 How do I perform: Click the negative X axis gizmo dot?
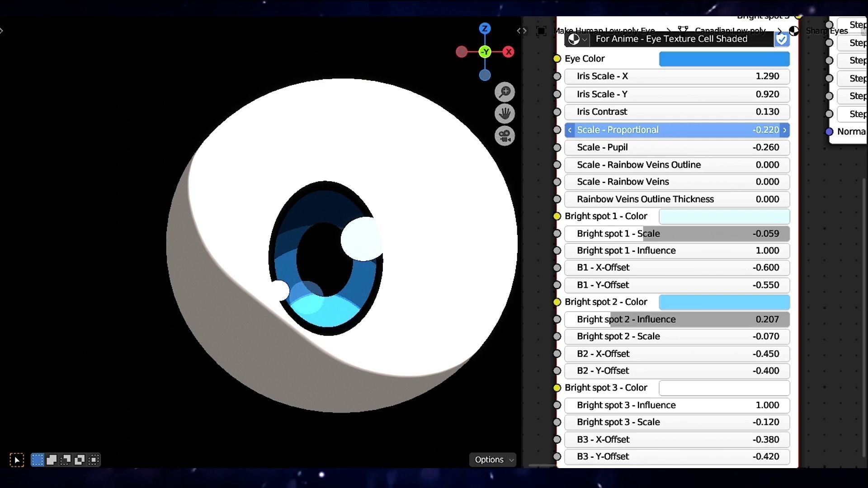click(x=461, y=52)
